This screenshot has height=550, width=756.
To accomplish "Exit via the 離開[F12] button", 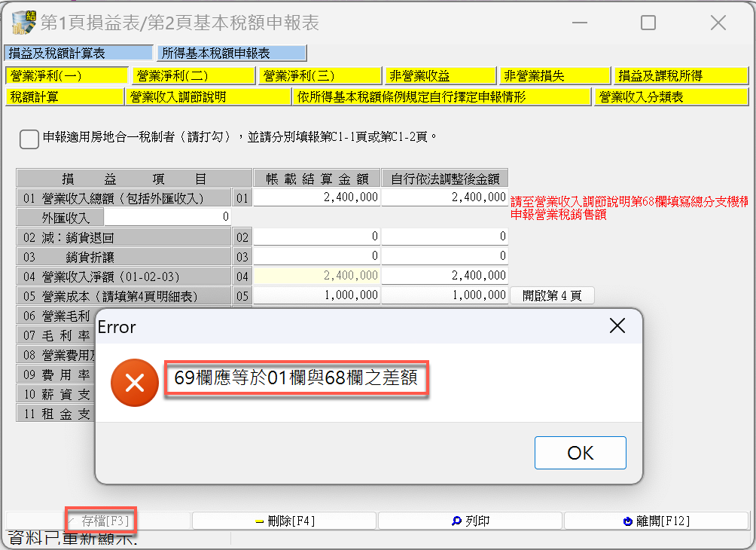I will 656,521.
